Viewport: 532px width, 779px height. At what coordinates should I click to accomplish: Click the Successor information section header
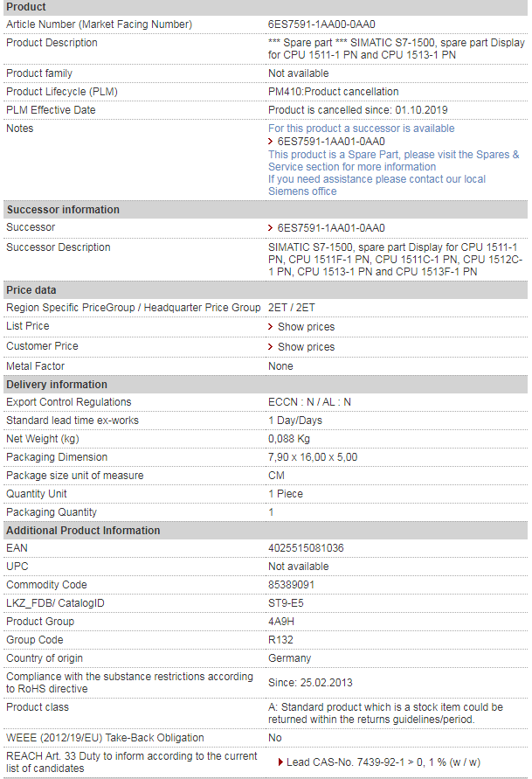coord(266,210)
